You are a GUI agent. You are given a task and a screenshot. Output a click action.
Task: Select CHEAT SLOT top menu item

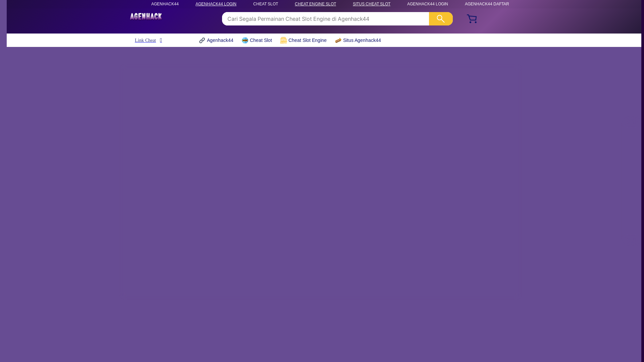(266, 4)
